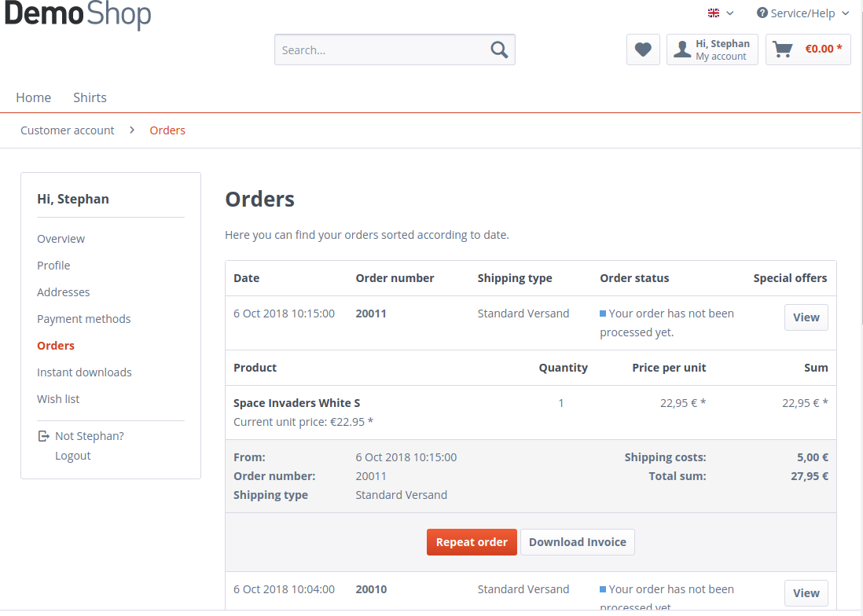The height and width of the screenshot is (616, 863).
Task: Expand the Service/Help menu
Action: coord(803,13)
